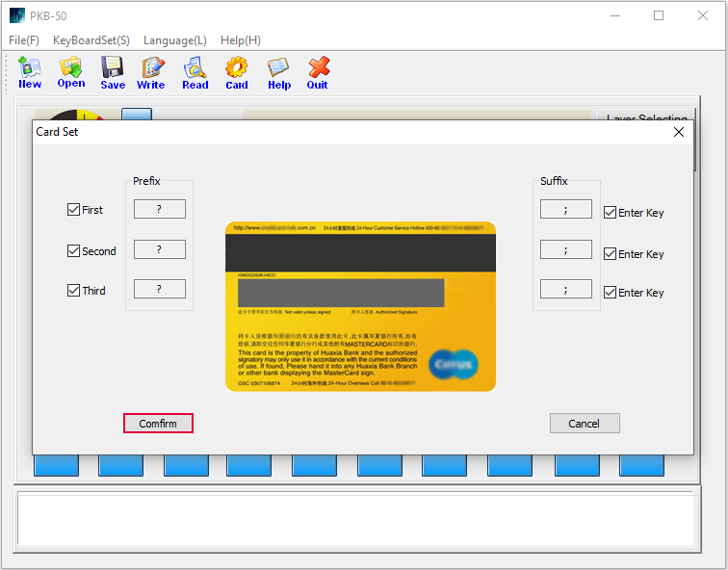Open the KeyBoardSet(S) menu

click(x=91, y=40)
